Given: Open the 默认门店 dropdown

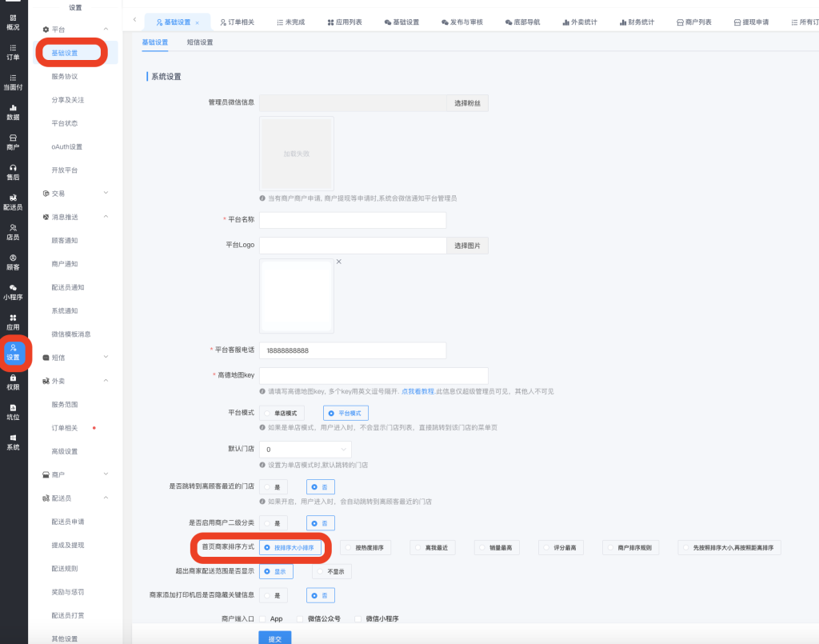Looking at the screenshot, I should [x=305, y=450].
